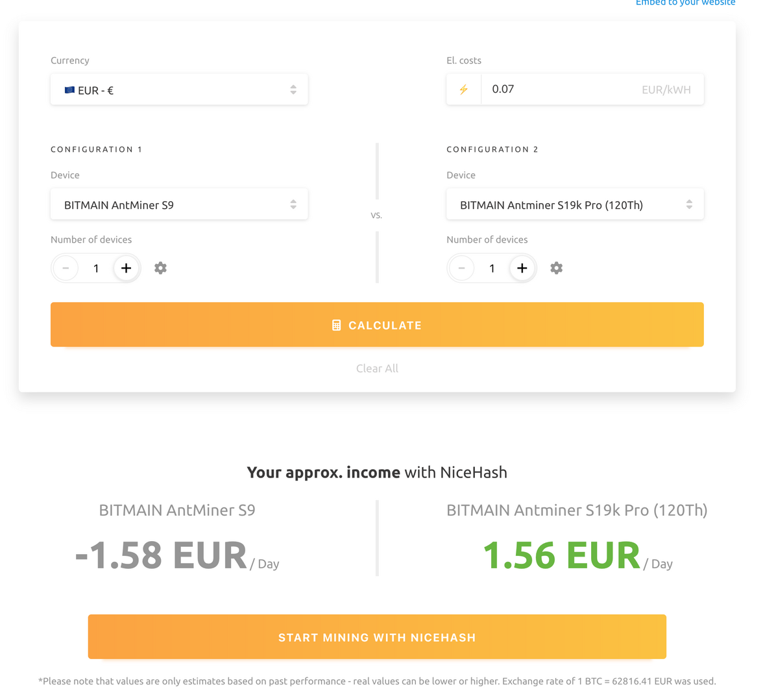
Task: Open device settings gear for Configuration 2
Action: [556, 268]
